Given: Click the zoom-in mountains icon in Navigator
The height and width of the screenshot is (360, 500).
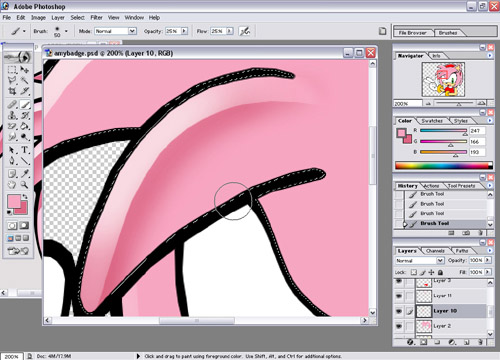Looking at the screenshot, I should [481, 103].
